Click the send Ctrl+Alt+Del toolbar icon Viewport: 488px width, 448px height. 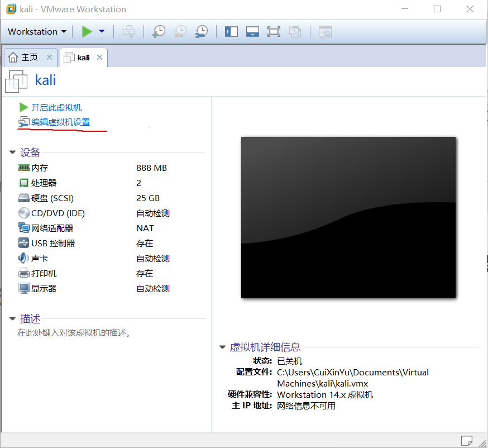128,31
